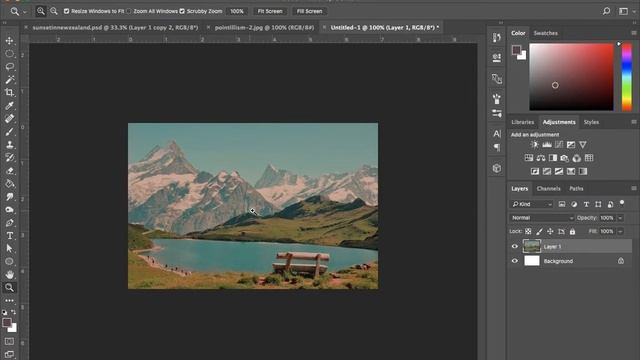Screen dimensions: 640x360
Task: Toggle lock position icon
Action: pos(550,231)
